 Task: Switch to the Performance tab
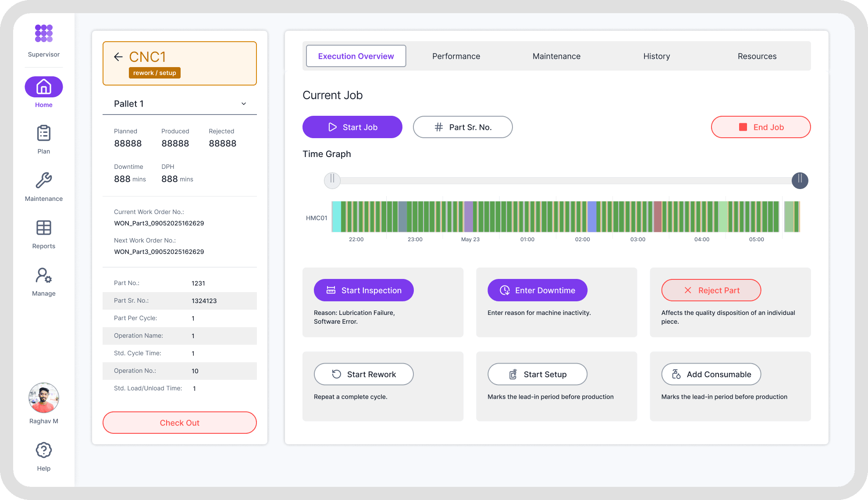[456, 56]
